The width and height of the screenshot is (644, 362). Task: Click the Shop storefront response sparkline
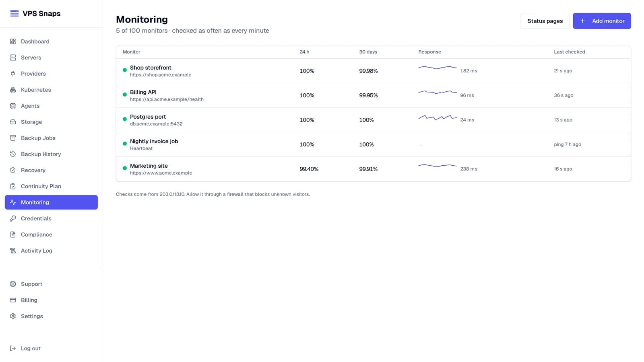coord(438,68)
